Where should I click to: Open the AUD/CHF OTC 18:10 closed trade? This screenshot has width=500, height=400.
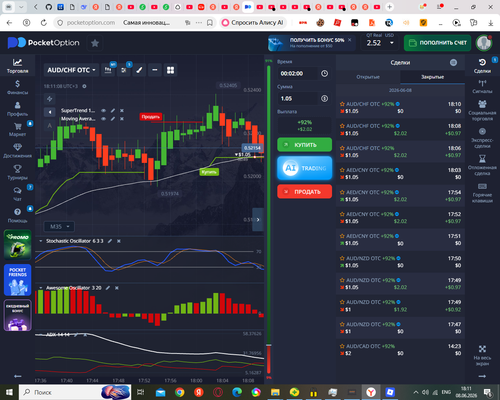click(x=400, y=108)
